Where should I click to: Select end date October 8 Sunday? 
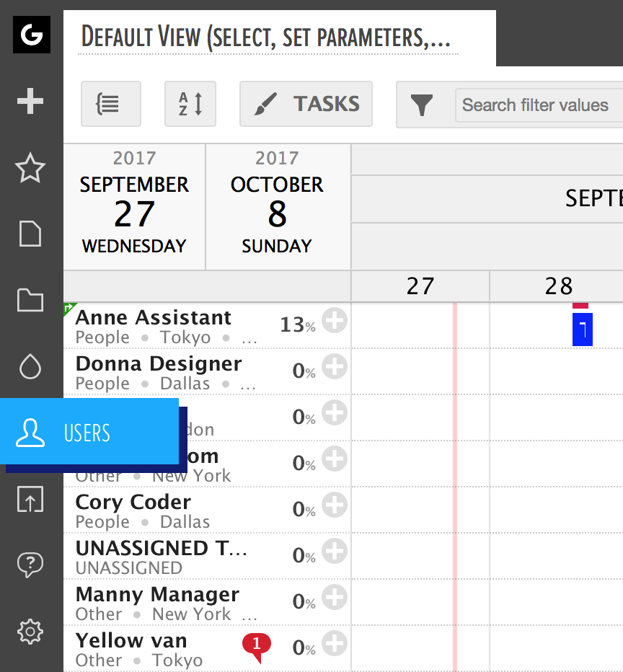[x=278, y=207]
